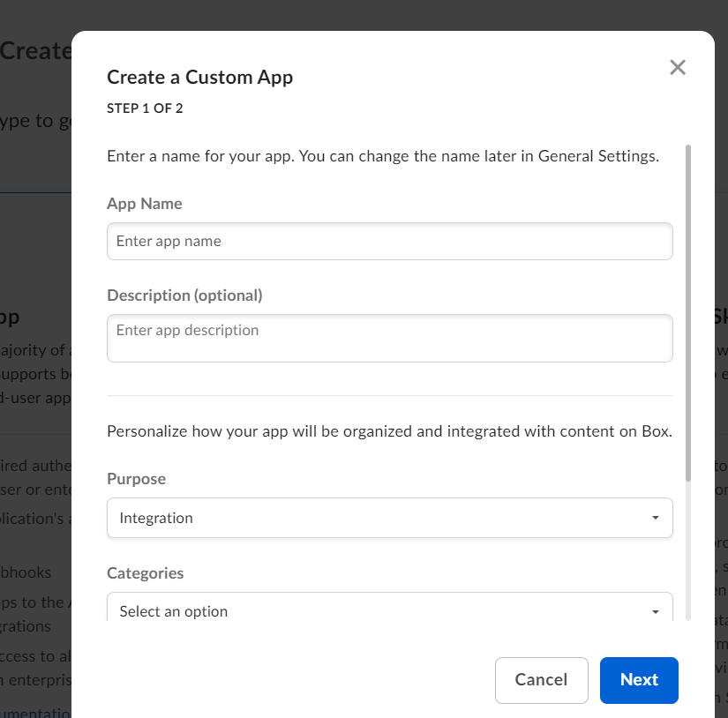Click the 'Personalize how your app' text
Viewport: 728px width, 718px height.
389,432
